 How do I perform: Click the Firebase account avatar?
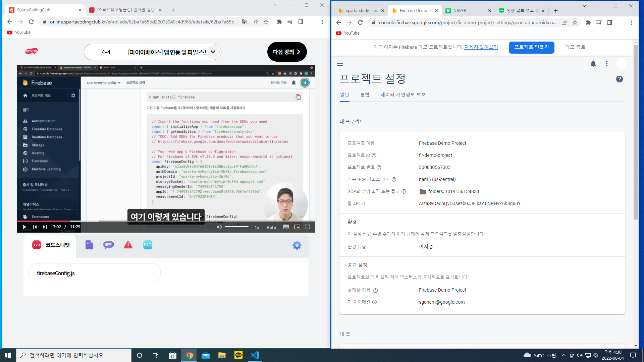pos(622,64)
